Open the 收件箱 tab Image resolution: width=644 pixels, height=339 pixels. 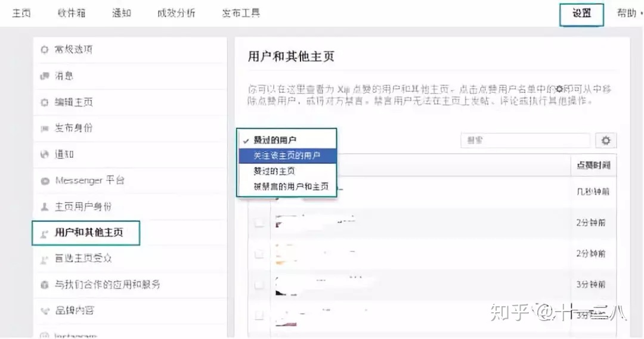[x=72, y=13]
